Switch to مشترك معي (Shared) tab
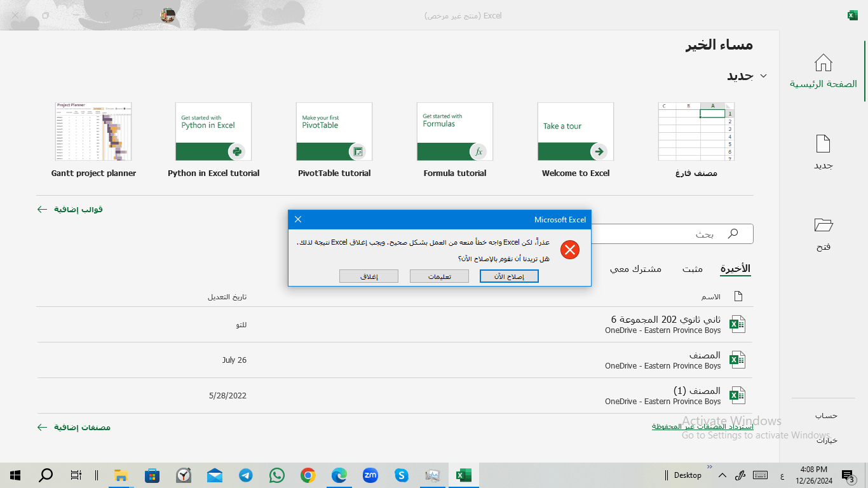Screen dimensions: 868x488 pyautogui.click(x=635, y=269)
